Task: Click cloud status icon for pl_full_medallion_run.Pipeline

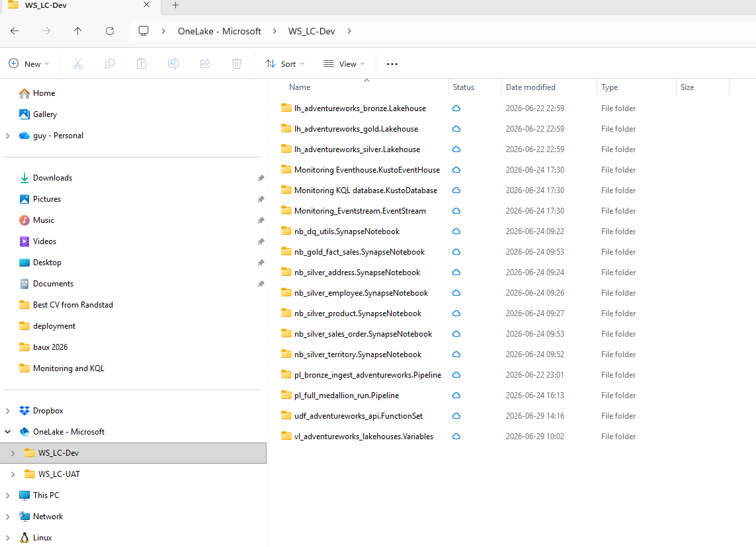Action: coord(456,395)
